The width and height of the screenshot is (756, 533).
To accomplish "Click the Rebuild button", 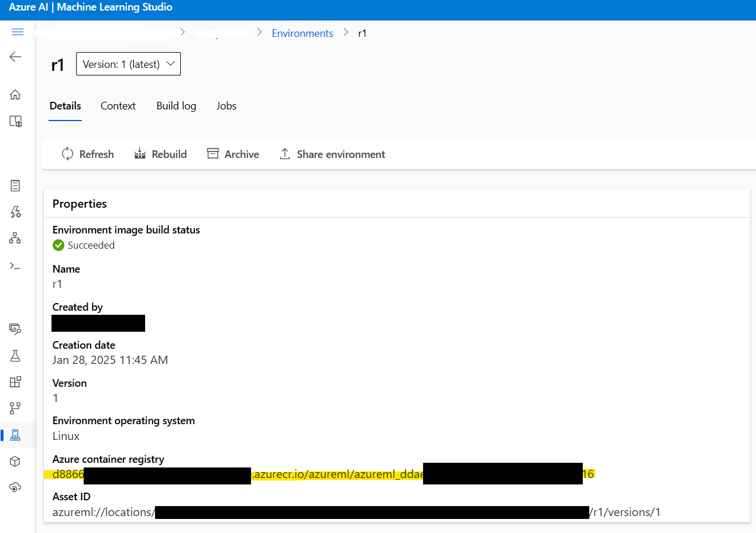I will pyautogui.click(x=160, y=154).
